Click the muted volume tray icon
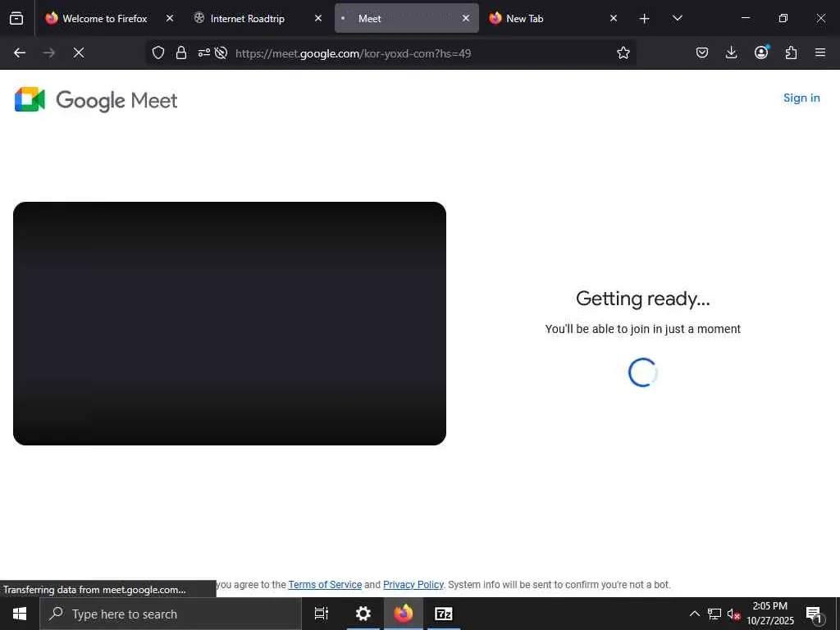 [x=734, y=614]
